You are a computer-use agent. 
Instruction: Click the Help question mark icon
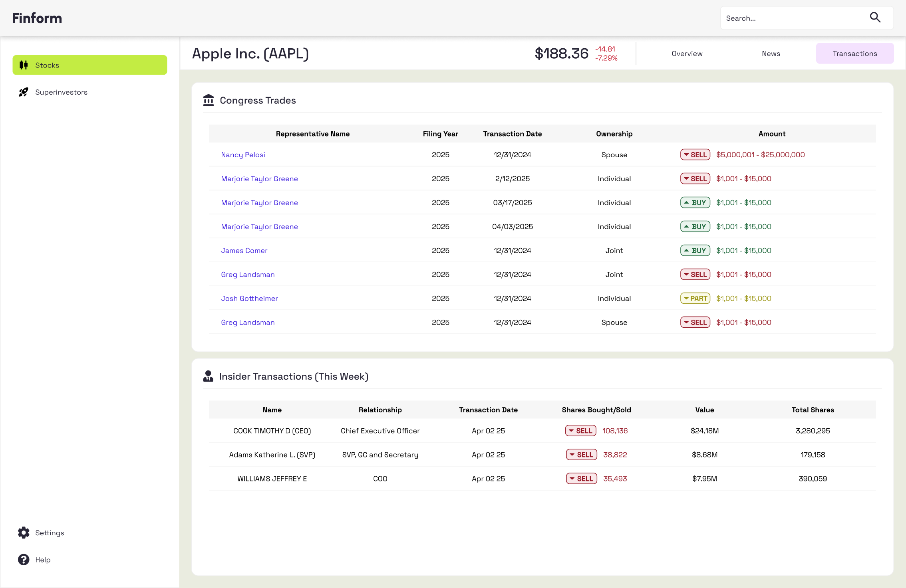(24, 560)
